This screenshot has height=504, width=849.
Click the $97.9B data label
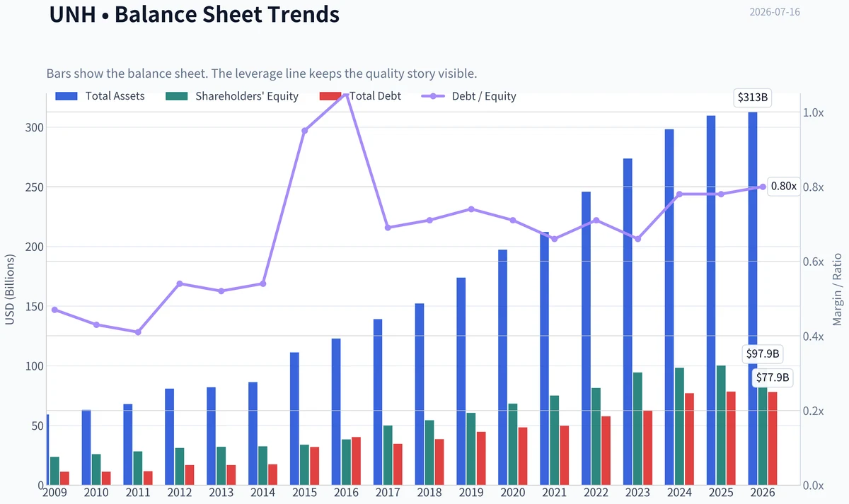pos(763,353)
